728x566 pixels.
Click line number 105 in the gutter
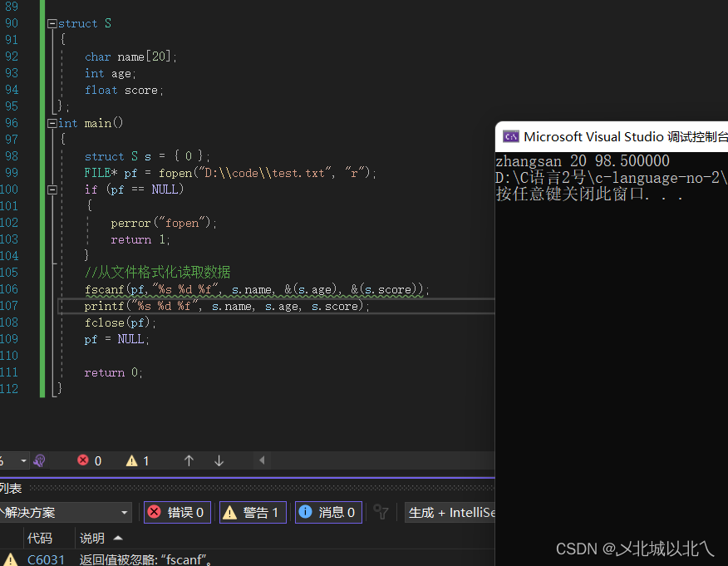[9, 273]
